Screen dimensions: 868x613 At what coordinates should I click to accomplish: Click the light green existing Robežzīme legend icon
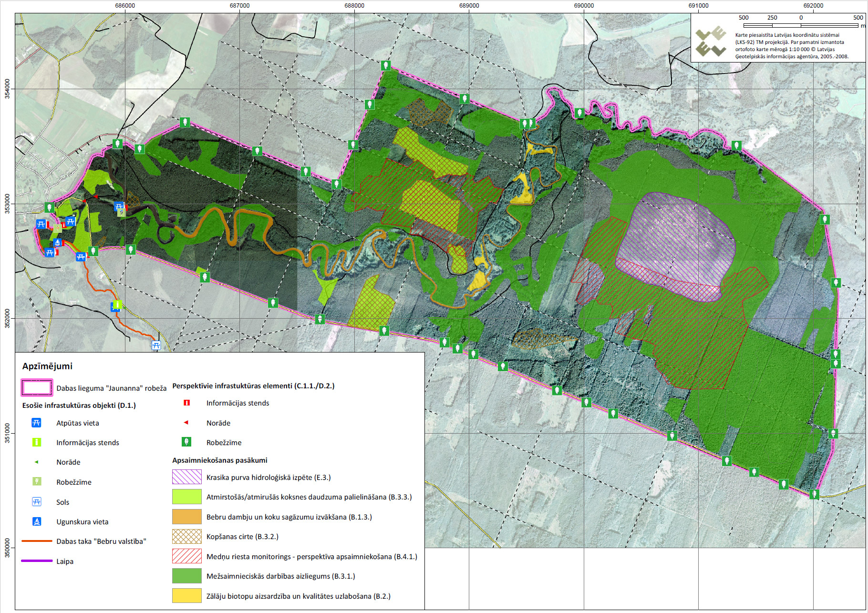tap(36, 481)
